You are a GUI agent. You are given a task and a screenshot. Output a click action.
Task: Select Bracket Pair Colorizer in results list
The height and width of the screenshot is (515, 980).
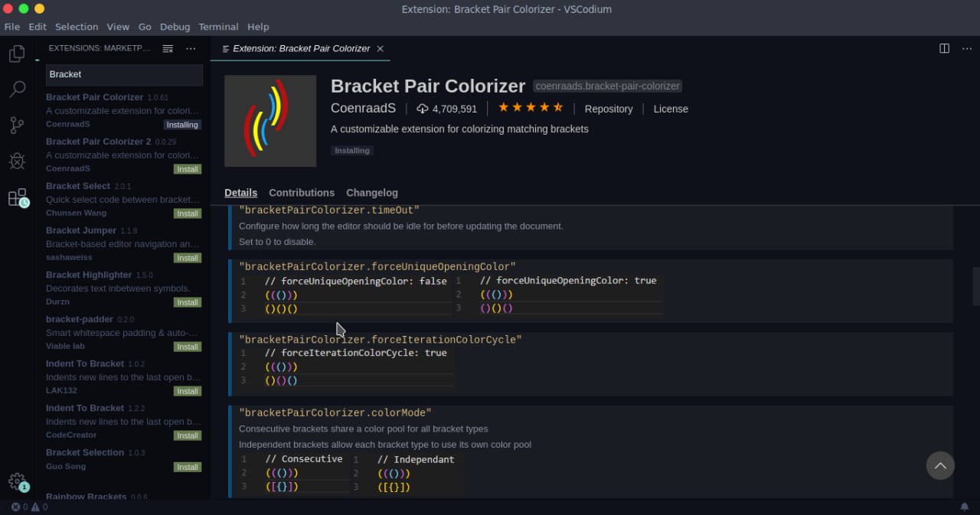pyautogui.click(x=122, y=110)
